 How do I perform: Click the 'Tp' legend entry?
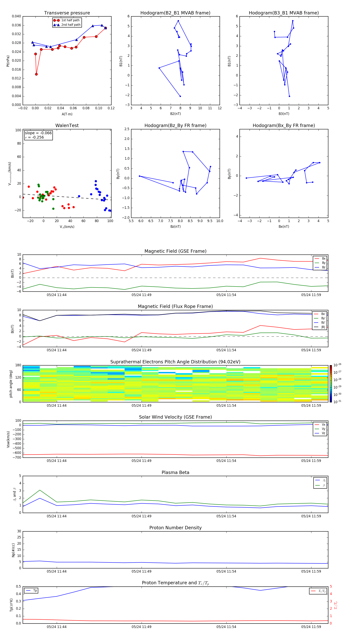pyautogui.click(x=31, y=591)
